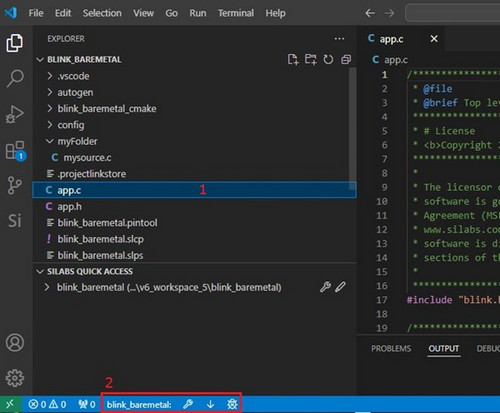Open the Go menu
500x413 pixels.
tap(172, 13)
